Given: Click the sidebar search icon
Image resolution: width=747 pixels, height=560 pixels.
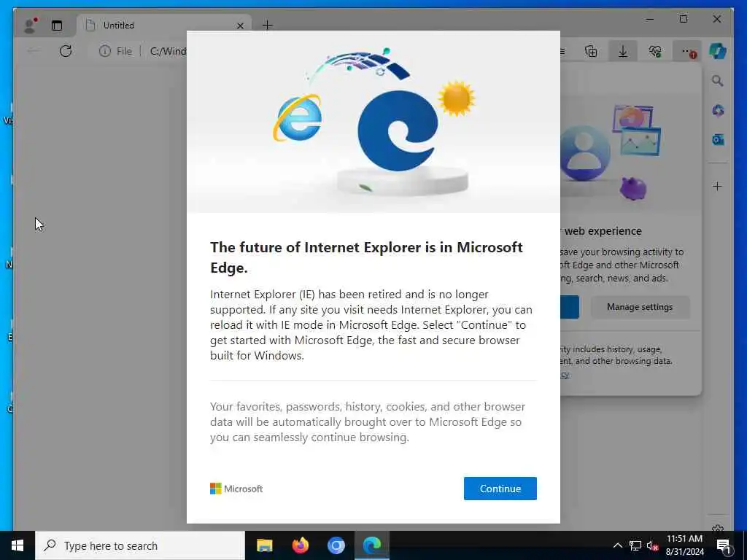Looking at the screenshot, I should point(718,81).
